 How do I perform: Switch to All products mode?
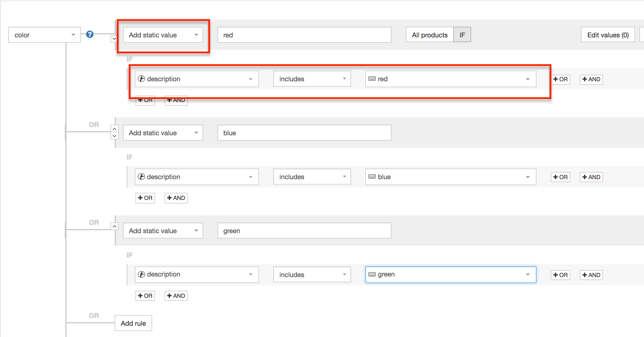pos(430,35)
